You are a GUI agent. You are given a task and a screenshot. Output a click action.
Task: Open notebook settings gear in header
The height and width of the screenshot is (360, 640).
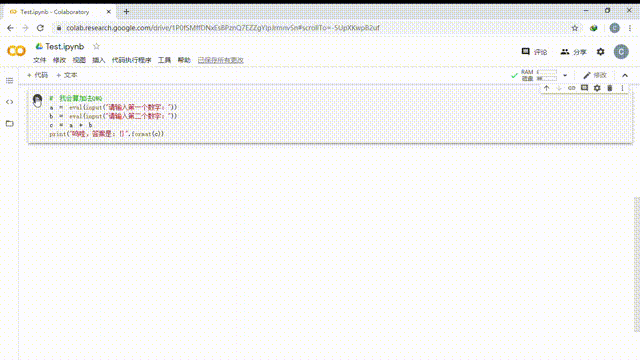point(600,52)
